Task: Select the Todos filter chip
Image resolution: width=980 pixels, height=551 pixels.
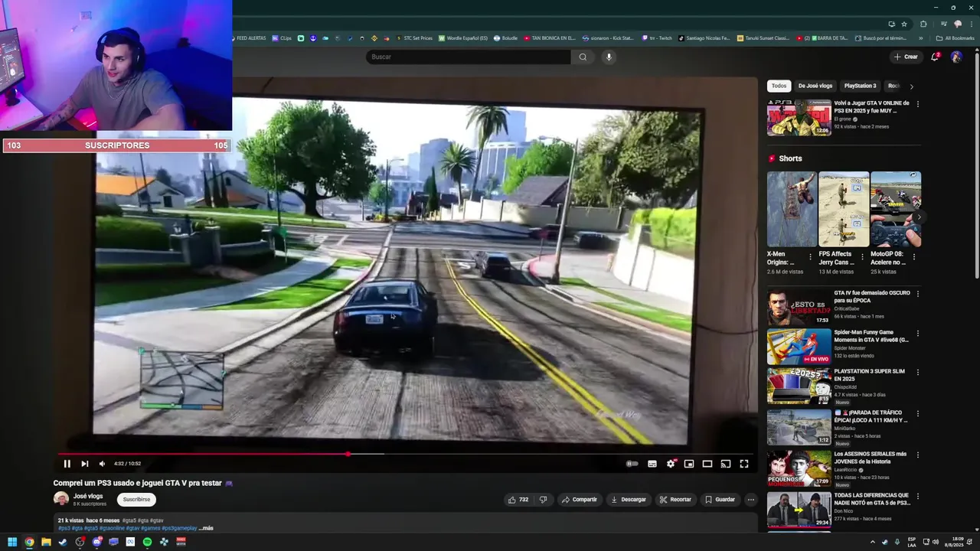Action: point(779,86)
